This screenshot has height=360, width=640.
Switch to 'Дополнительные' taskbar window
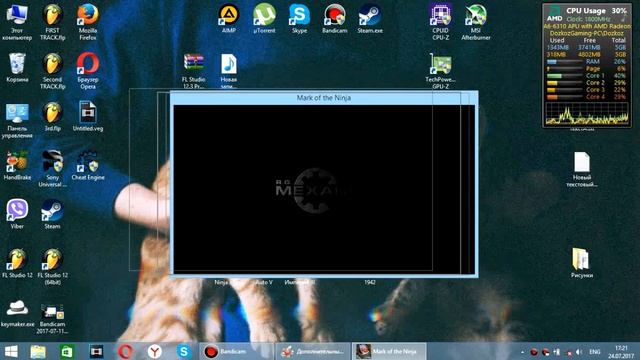[x=313, y=351]
